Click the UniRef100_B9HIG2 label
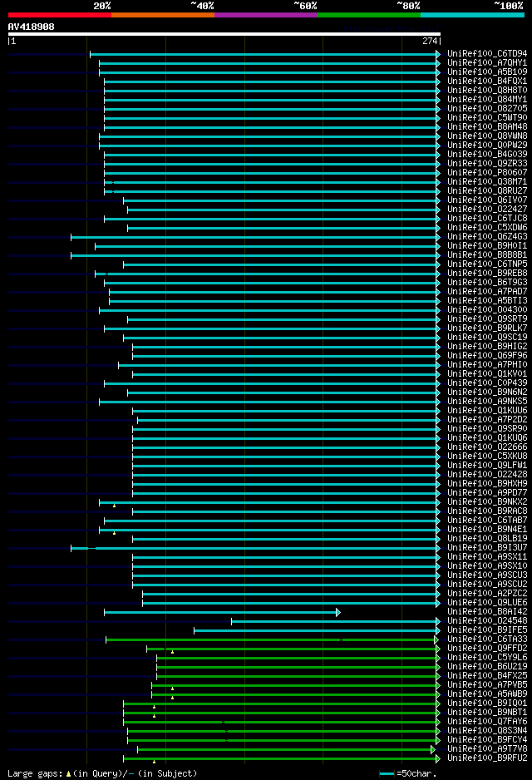Image resolution: width=532 pixels, height=780 pixels. (487, 346)
